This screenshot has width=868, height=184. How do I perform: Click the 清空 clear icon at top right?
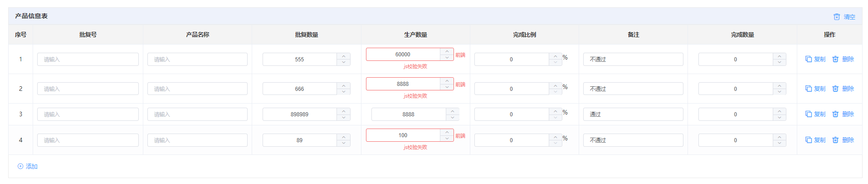[837, 17]
